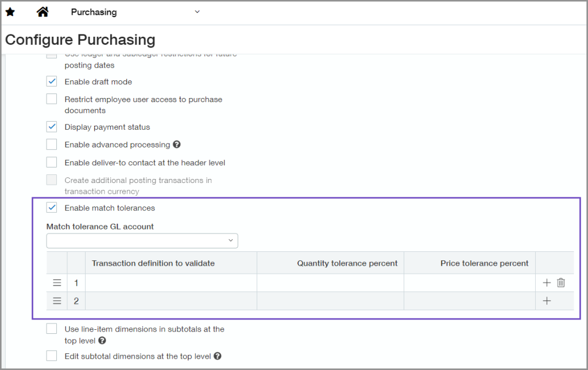Viewport: 588px width, 370px height.
Task: Enable deliver-to contact at the header level
Action: pos(51,162)
